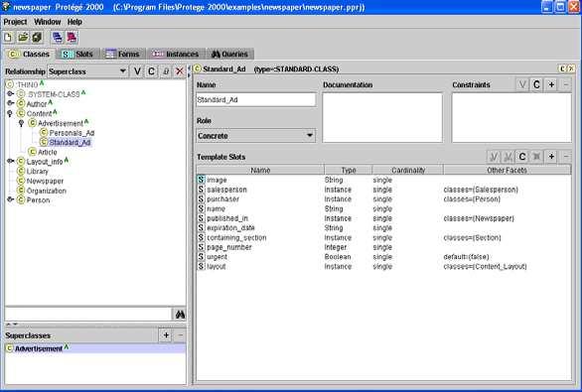
Task: Click the Save Project toolbar icon
Action: click(x=37, y=37)
